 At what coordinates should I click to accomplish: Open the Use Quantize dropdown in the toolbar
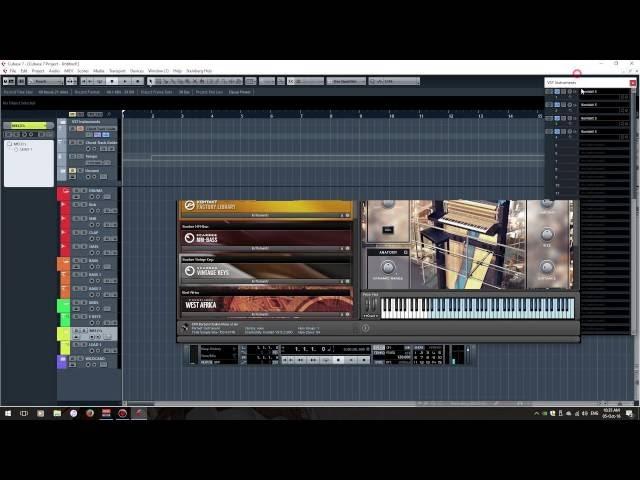click(x=346, y=81)
